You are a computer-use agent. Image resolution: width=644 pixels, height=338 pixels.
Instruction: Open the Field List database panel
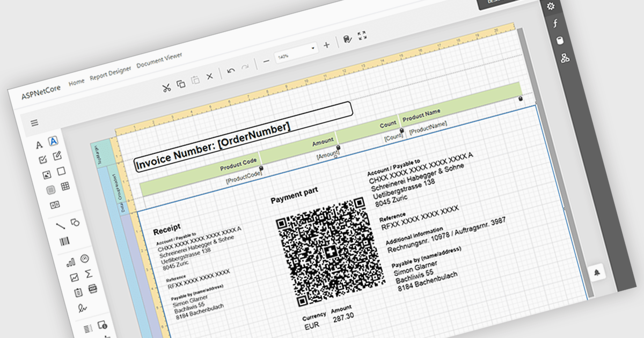click(560, 41)
